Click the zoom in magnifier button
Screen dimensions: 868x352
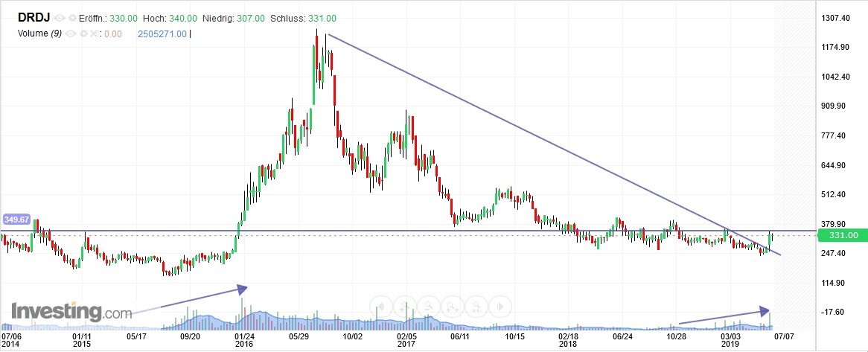point(405,306)
